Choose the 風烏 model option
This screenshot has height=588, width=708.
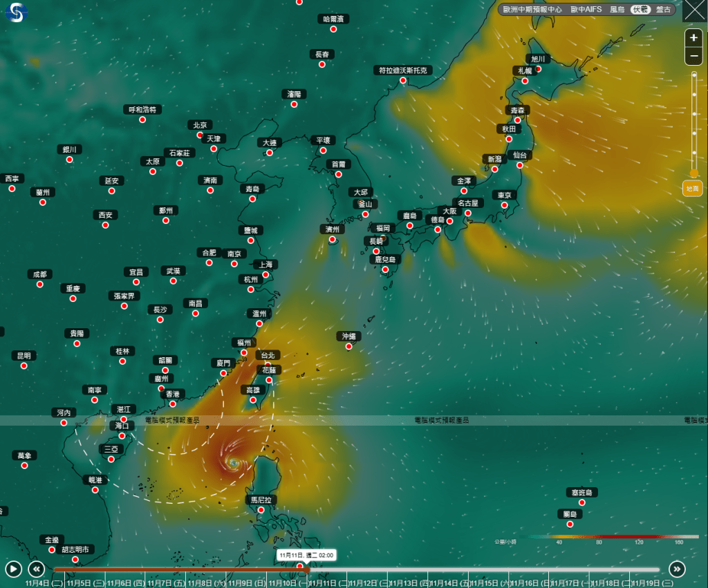pyautogui.click(x=617, y=10)
